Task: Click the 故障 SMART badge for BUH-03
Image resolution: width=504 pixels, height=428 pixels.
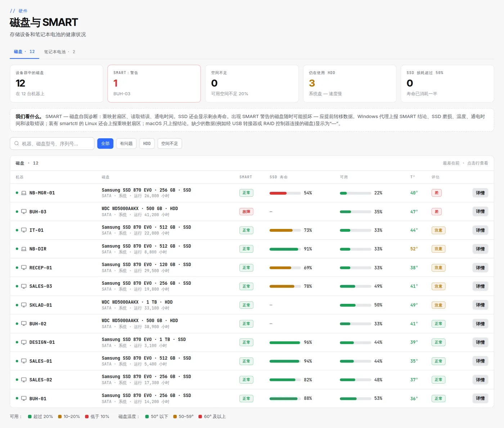Action: (246, 212)
